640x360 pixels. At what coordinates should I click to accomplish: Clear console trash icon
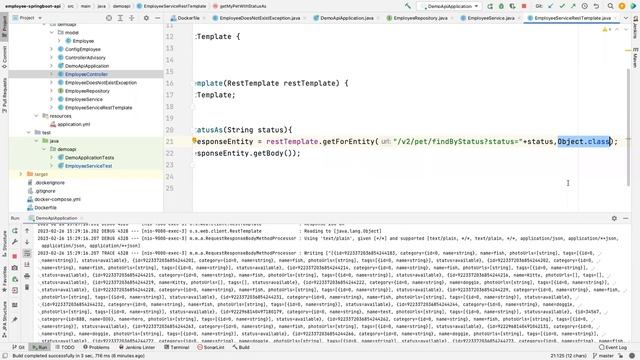27,287
